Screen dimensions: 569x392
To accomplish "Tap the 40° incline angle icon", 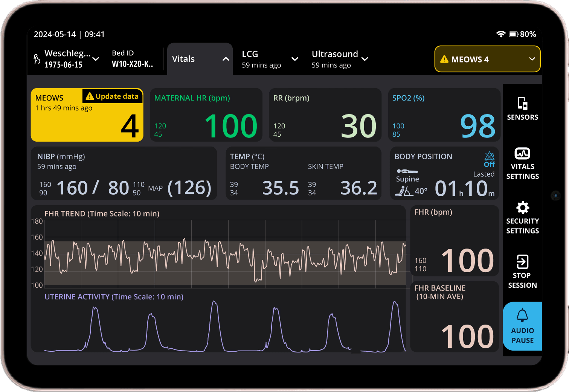I will pos(404,191).
